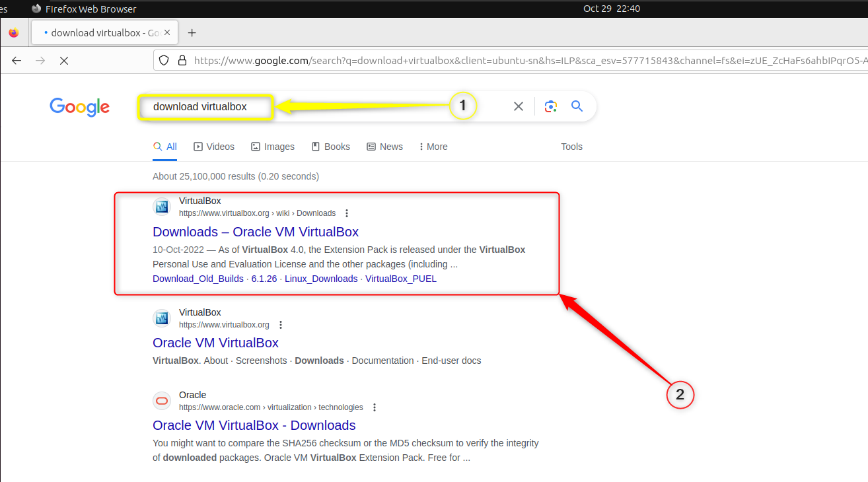Go back using browser back arrow
The width and height of the screenshot is (868, 482).
pos(17,60)
